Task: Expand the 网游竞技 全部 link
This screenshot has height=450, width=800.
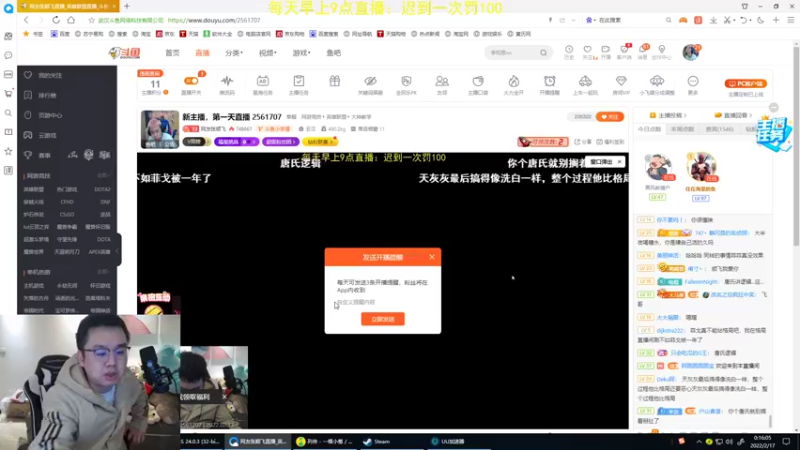Action: 104,176
